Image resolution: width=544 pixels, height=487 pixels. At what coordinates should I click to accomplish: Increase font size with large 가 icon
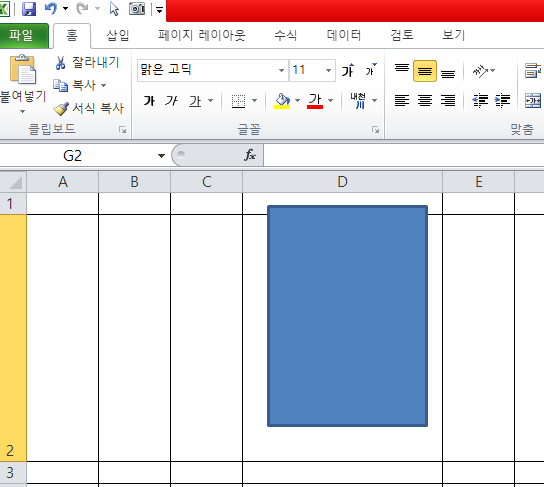(x=348, y=70)
